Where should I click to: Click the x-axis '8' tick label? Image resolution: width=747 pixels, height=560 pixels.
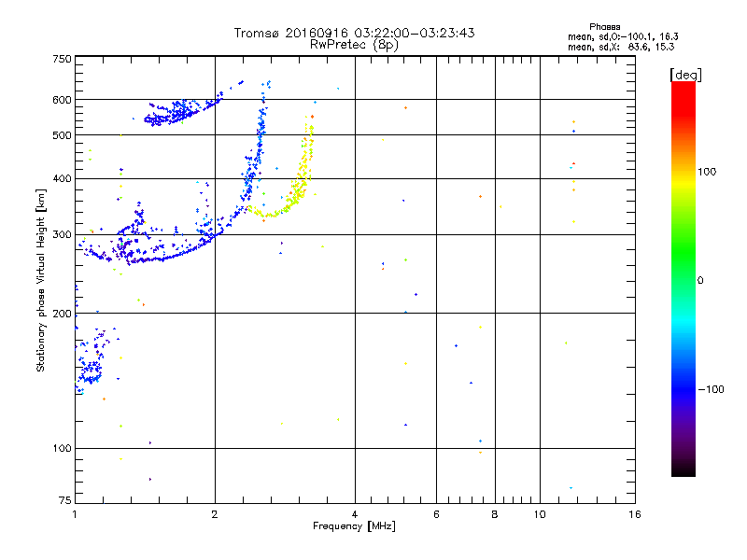[495, 514]
